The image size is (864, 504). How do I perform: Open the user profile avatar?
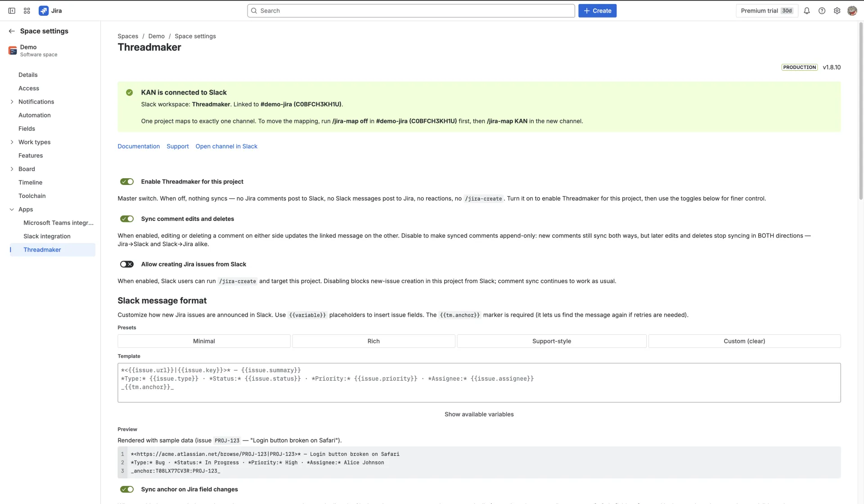852,11
